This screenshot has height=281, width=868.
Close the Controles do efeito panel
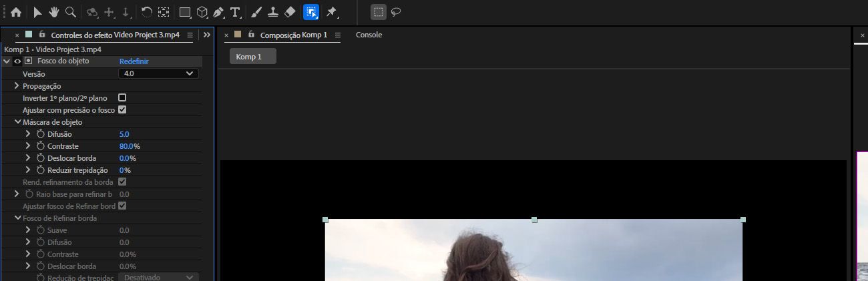click(x=17, y=35)
